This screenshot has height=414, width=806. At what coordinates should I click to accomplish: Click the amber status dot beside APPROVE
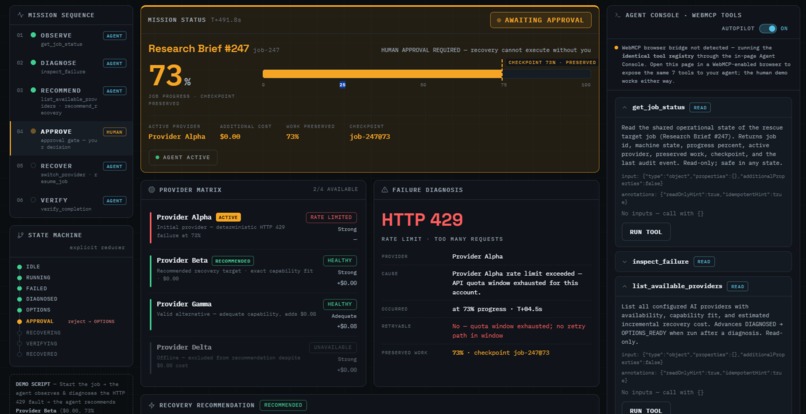[33, 132]
